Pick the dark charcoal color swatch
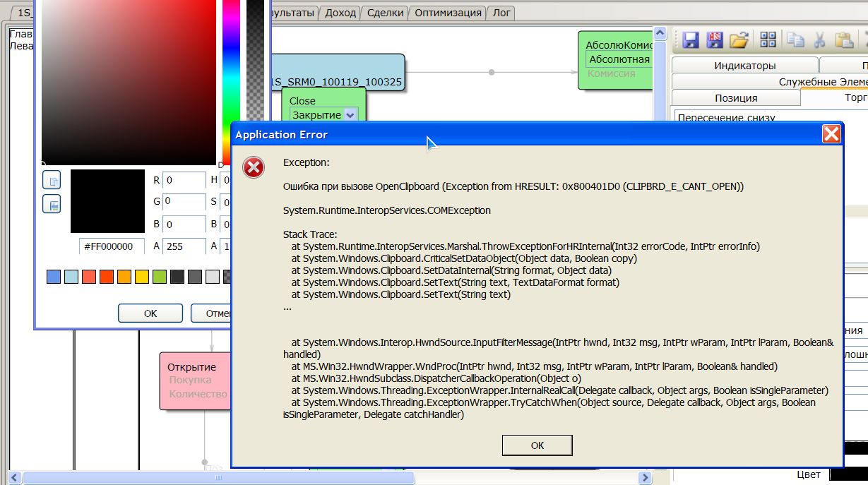 click(x=177, y=277)
